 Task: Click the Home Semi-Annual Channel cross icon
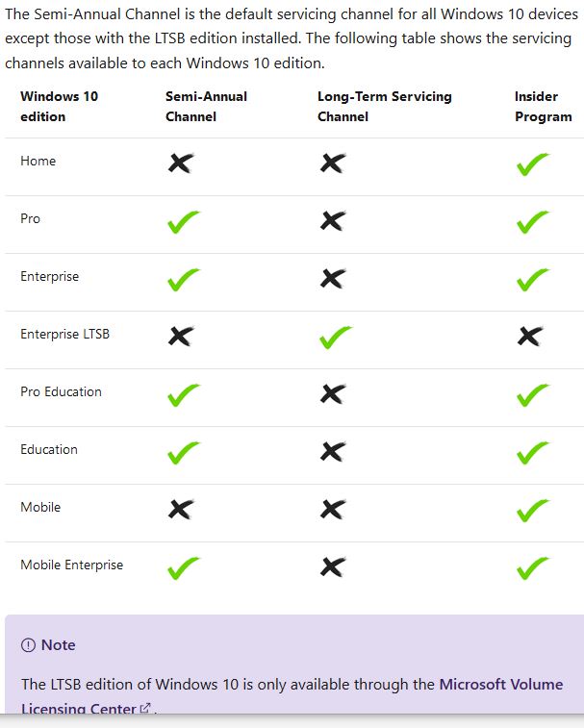pyautogui.click(x=180, y=163)
